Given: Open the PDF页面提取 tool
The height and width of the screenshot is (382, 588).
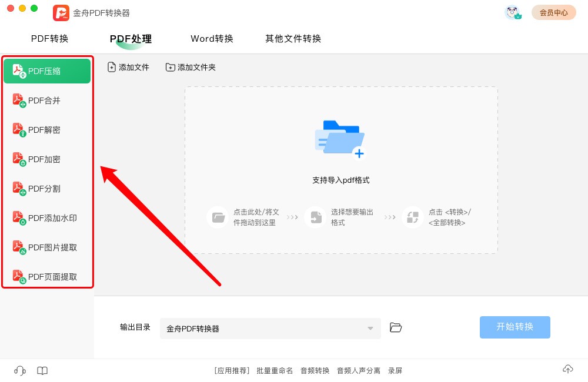Looking at the screenshot, I should click(x=47, y=276).
